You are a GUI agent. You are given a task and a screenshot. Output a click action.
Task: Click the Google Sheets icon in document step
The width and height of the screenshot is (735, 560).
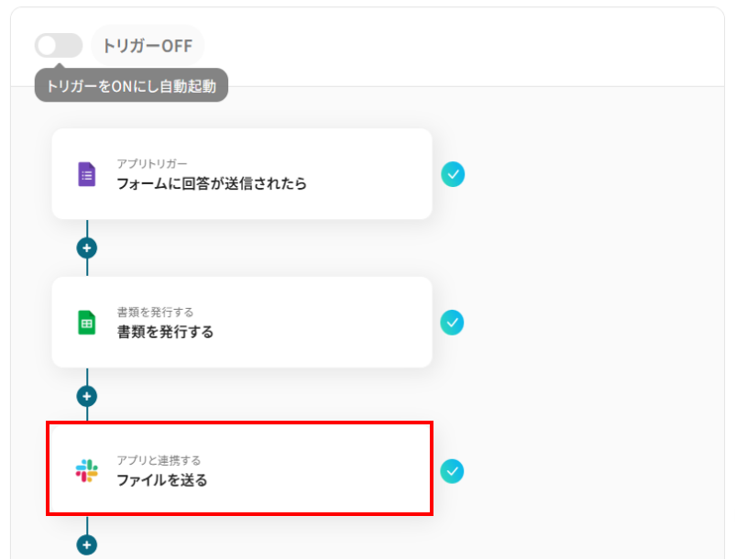click(86, 323)
